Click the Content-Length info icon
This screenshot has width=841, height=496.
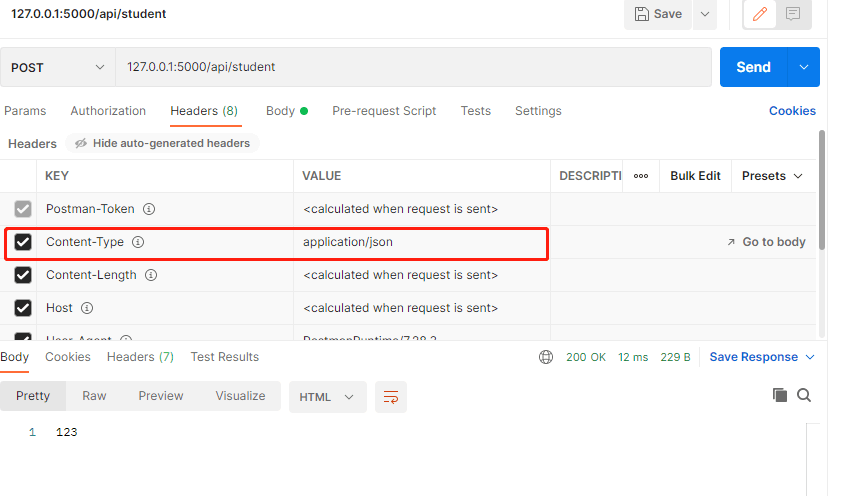pyautogui.click(x=151, y=275)
